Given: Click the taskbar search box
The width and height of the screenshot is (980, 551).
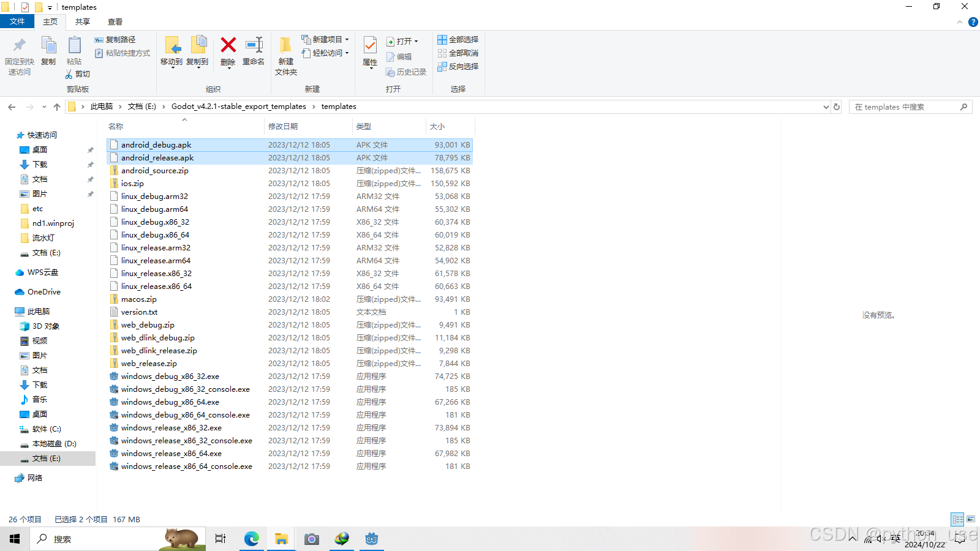Looking at the screenshot, I should pyautogui.click(x=118, y=539).
